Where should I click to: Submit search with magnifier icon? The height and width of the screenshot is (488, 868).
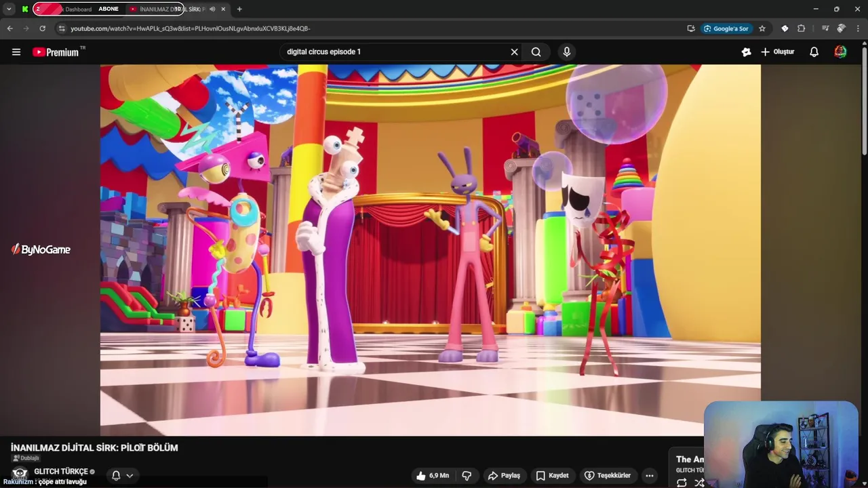click(536, 52)
